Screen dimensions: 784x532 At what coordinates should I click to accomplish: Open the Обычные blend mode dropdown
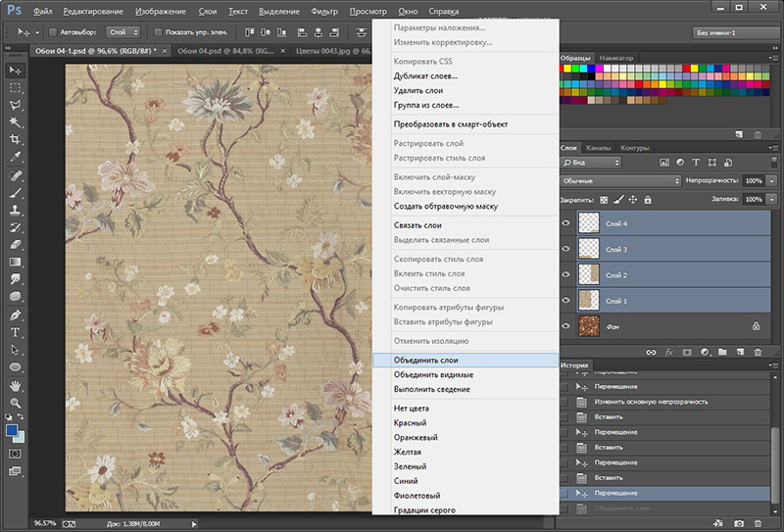coord(620,180)
